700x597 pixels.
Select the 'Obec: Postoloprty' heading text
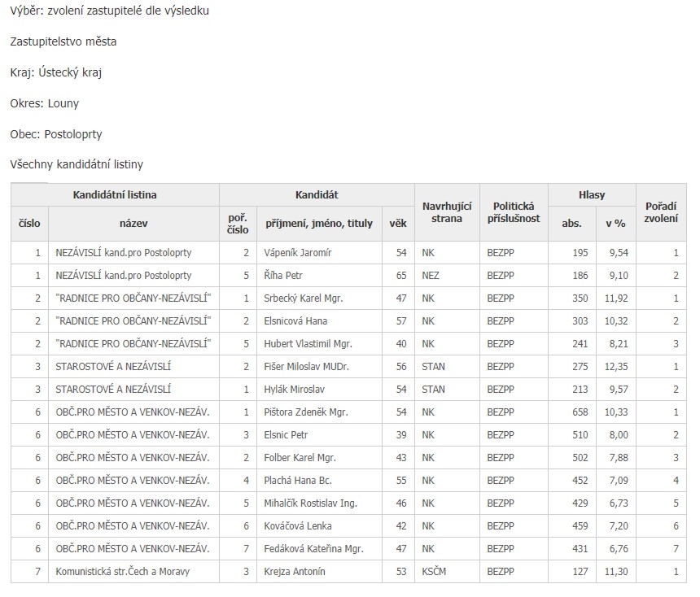(x=56, y=134)
